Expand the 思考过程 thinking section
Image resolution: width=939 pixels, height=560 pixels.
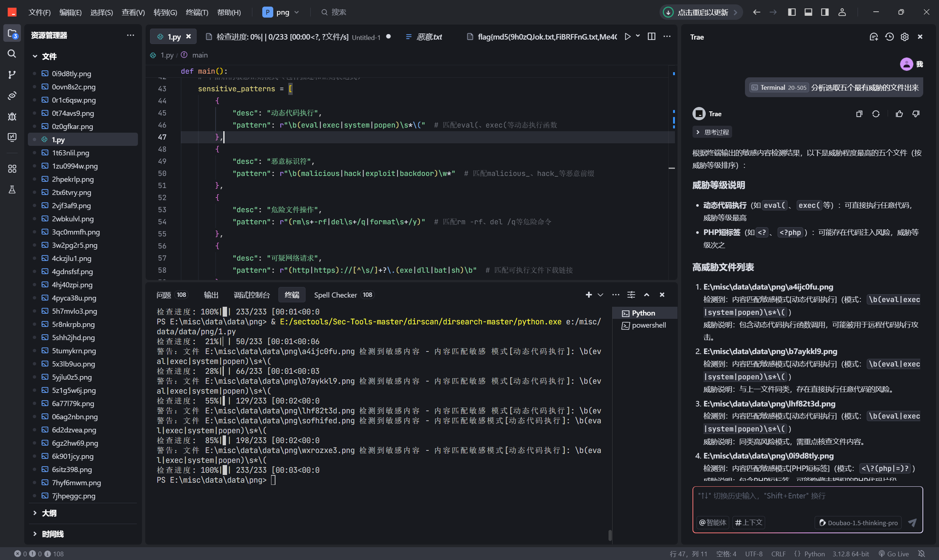tap(712, 132)
